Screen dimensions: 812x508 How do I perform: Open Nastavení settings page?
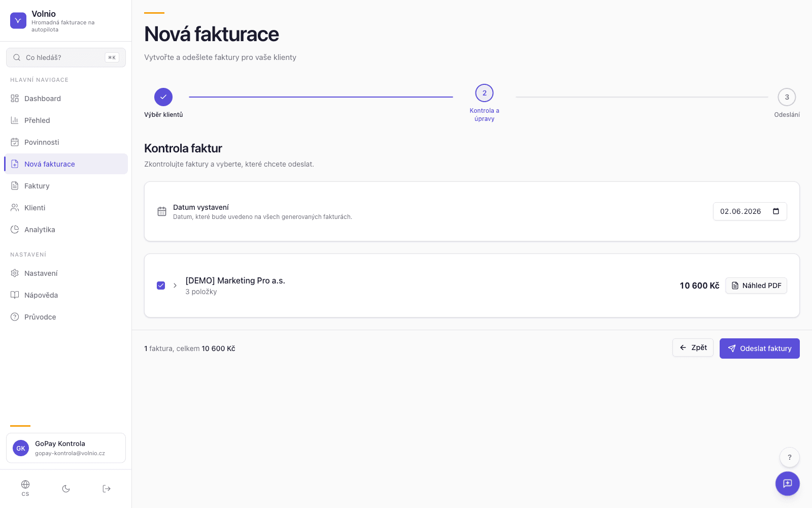pos(66,273)
